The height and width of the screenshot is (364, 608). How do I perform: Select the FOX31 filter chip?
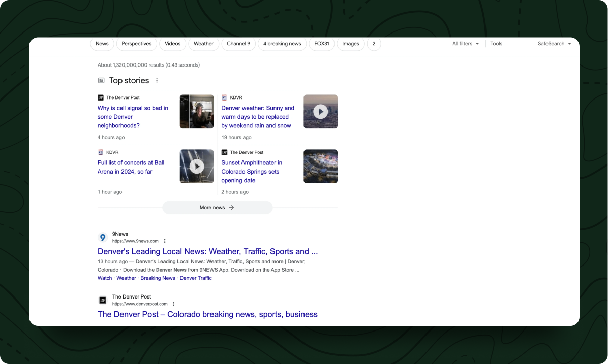point(321,44)
